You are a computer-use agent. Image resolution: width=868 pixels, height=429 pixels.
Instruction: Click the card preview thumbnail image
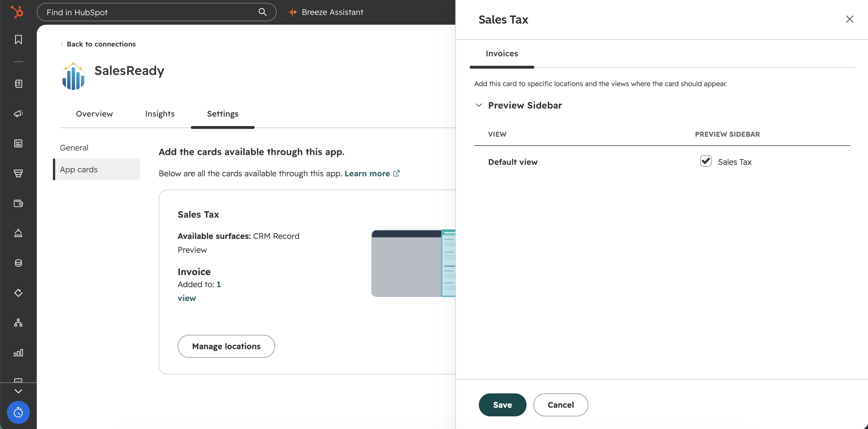point(413,263)
